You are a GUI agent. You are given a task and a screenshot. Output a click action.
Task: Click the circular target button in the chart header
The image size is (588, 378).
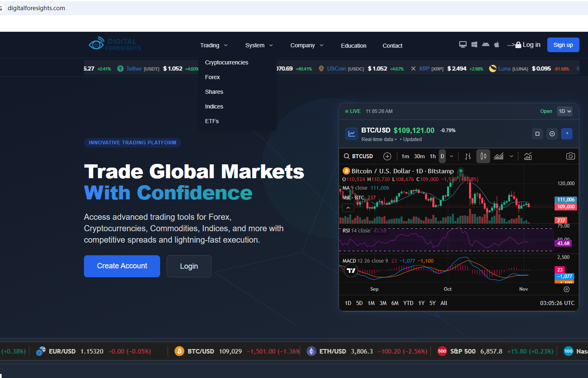tap(552, 134)
